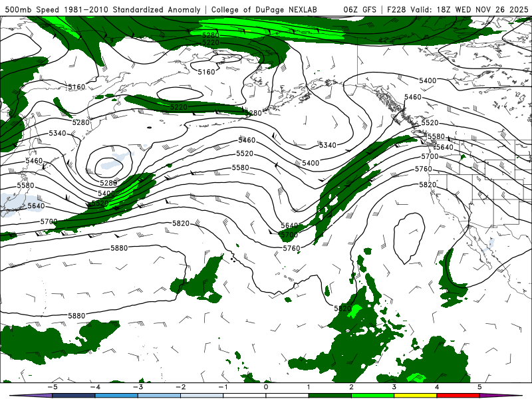Select the dark navy -5-to--4 colorbar segment

[74, 396]
